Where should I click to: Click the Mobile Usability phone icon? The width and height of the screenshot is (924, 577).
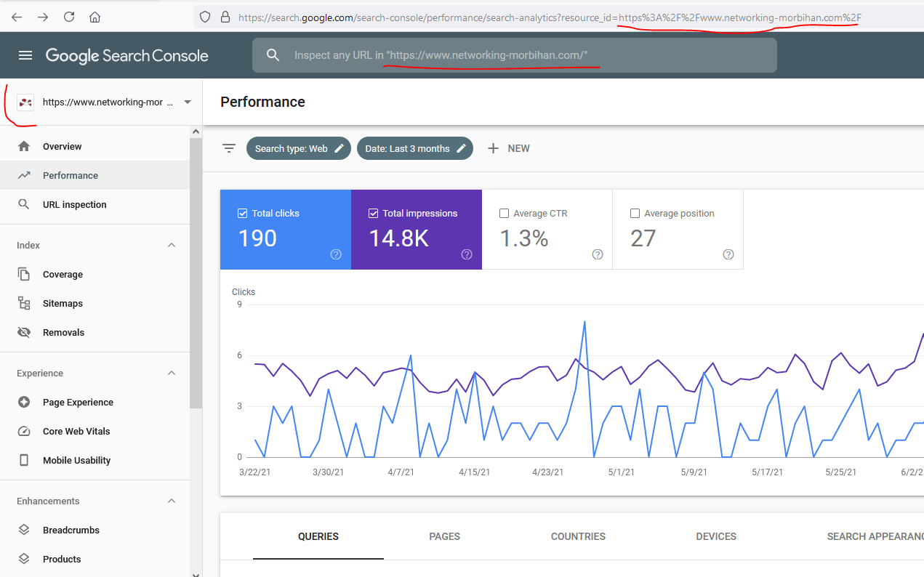24,460
